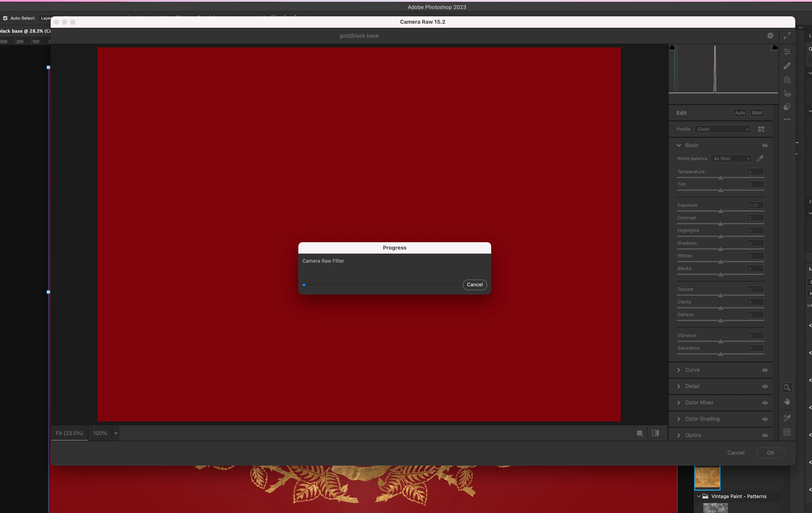This screenshot has width=812, height=513.
Task: Open the Profile Color dropdown
Action: point(722,129)
